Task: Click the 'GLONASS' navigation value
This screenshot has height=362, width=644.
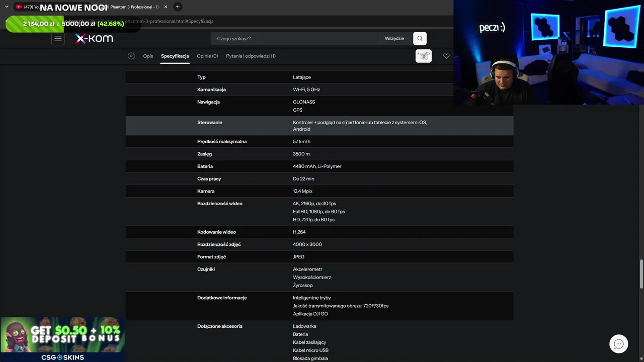Action: [304, 102]
